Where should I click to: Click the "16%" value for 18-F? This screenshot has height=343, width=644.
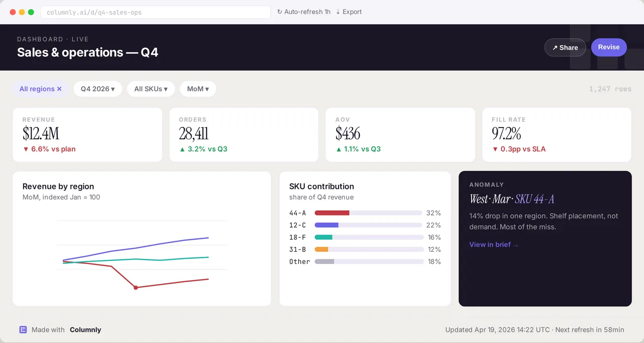pos(434,237)
